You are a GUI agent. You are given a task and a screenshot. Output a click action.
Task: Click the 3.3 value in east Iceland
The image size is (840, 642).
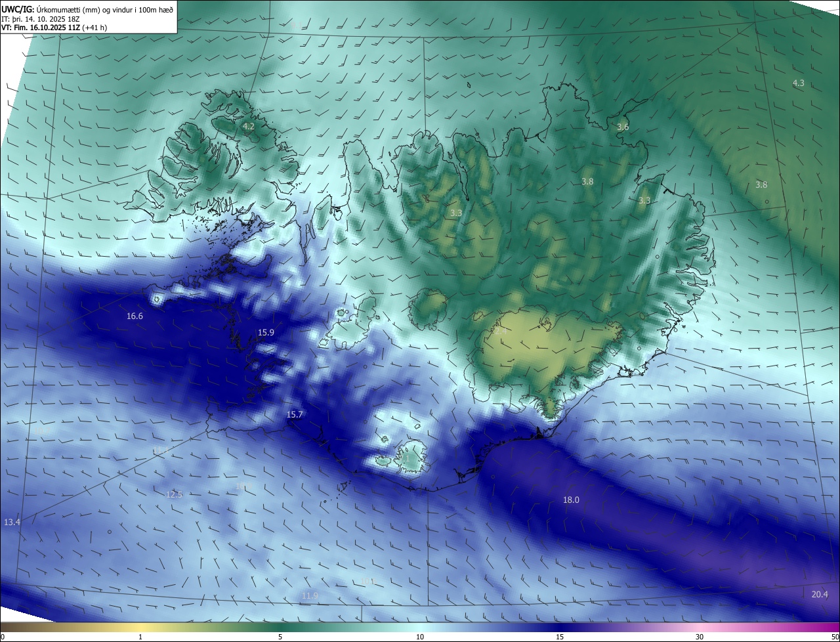click(x=644, y=201)
